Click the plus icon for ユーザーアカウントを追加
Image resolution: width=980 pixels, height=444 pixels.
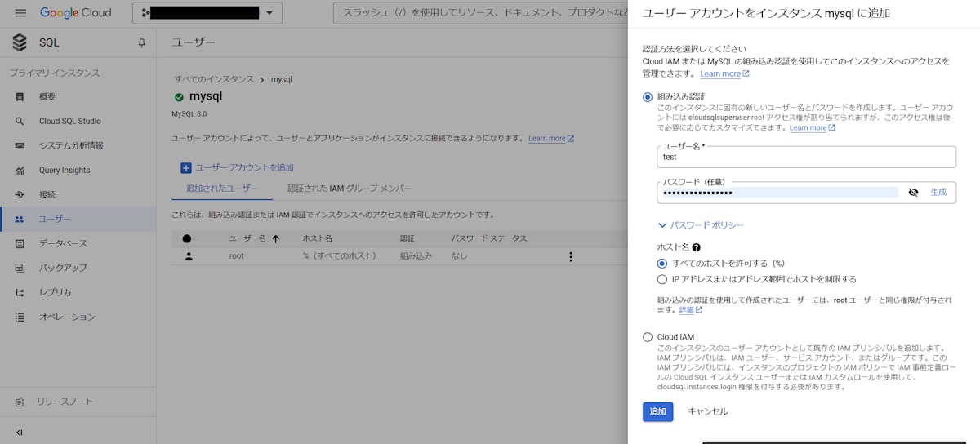point(186,167)
